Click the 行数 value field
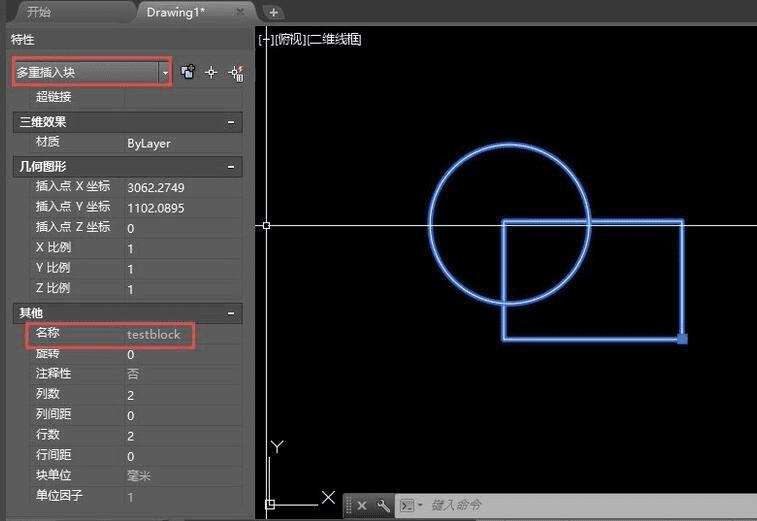757x521 pixels. coord(183,436)
